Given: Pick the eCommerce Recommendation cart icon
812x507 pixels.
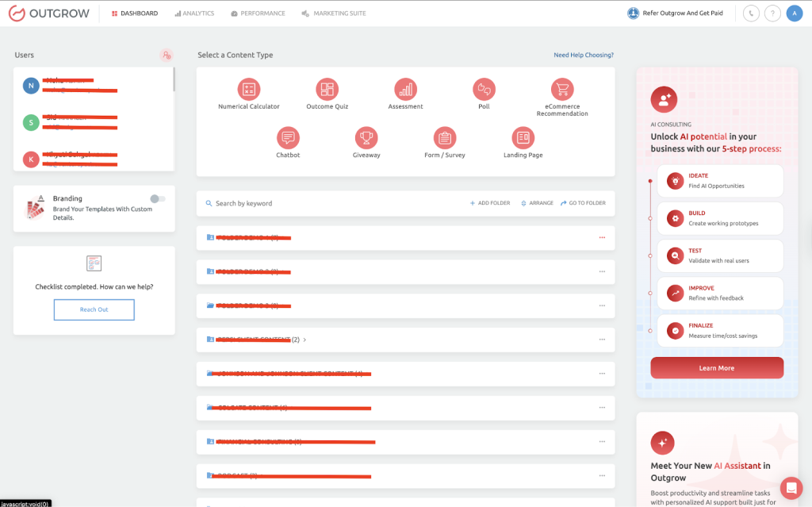Looking at the screenshot, I should coord(562,89).
